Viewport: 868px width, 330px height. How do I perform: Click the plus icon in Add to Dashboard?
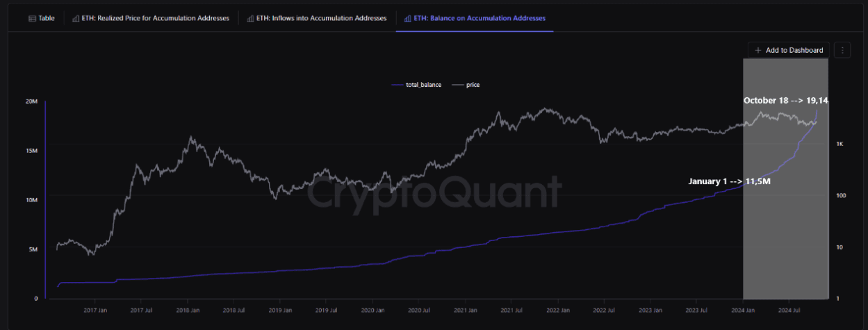[x=758, y=50]
